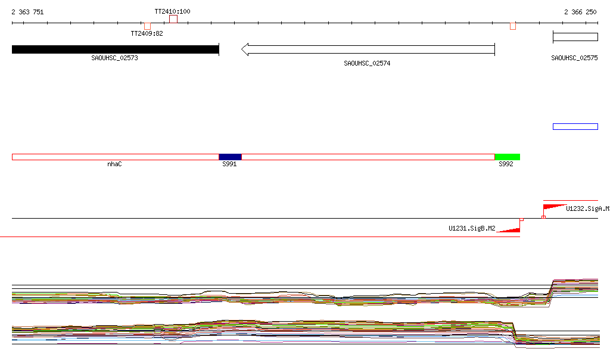
Task: Select the nhaC segment bar
Action: [116, 157]
